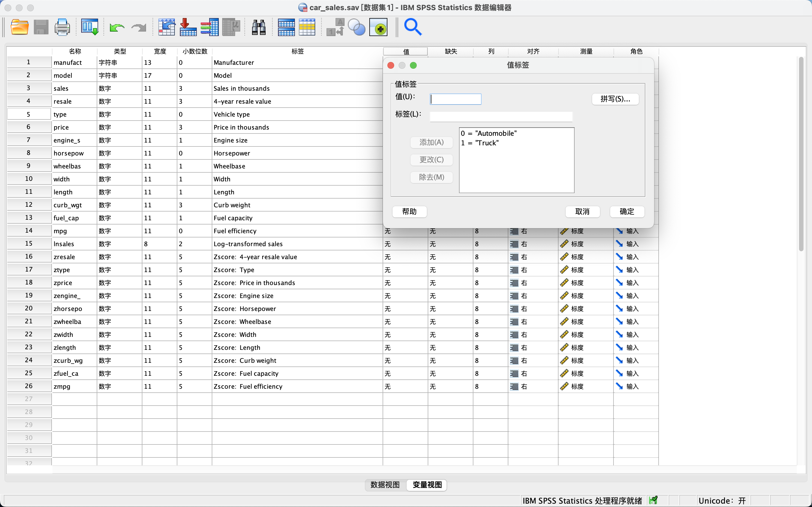Click the Open data document folder icon

point(19,27)
